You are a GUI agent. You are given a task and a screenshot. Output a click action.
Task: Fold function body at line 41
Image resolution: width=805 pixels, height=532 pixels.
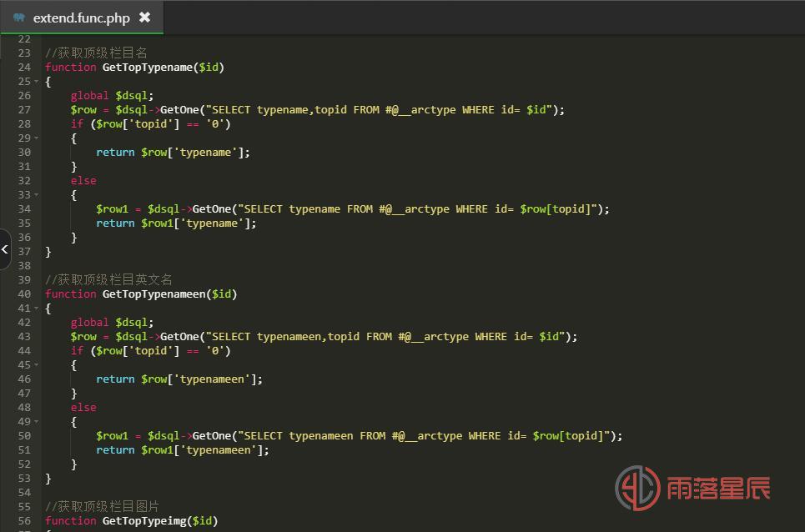pyautogui.click(x=36, y=309)
